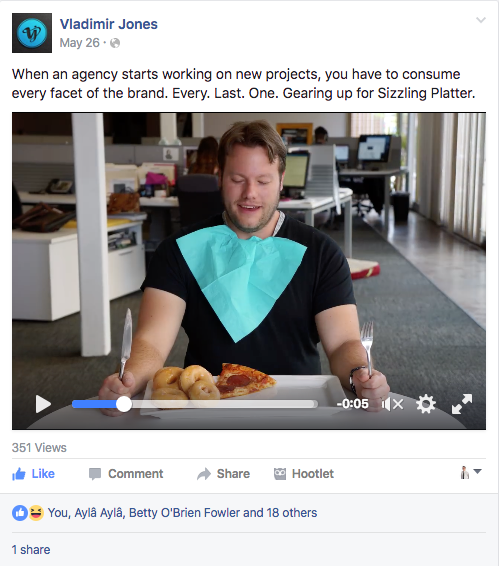This screenshot has height=566, width=499.
Task: Click the Share button
Action: point(224,474)
